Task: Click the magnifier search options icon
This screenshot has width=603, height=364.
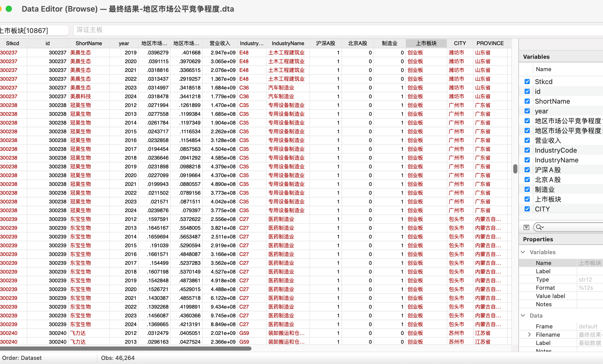Action: click(x=540, y=227)
